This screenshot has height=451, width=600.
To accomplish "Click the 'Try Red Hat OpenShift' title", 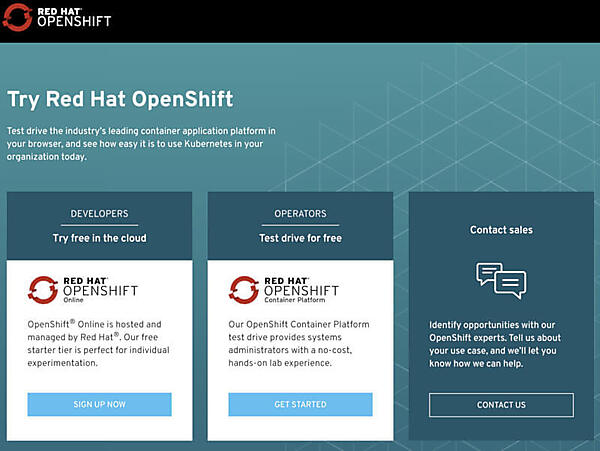I will (120, 99).
